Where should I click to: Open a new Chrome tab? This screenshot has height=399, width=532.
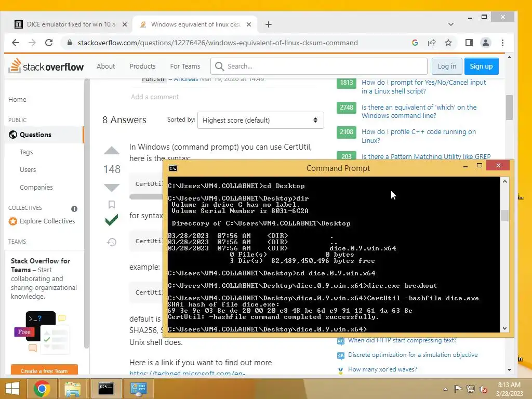pyautogui.click(x=269, y=24)
